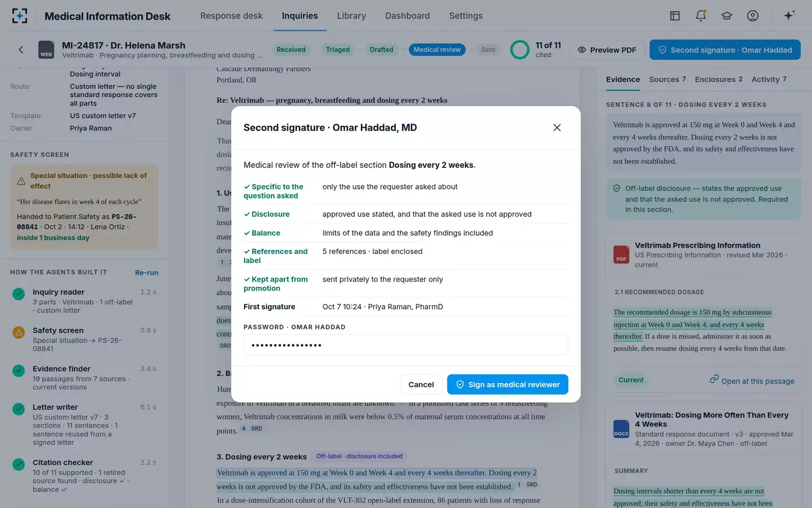Screen dimensions: 812x508
Task: Open the Settings tab
Action: [x=466, y=16]
